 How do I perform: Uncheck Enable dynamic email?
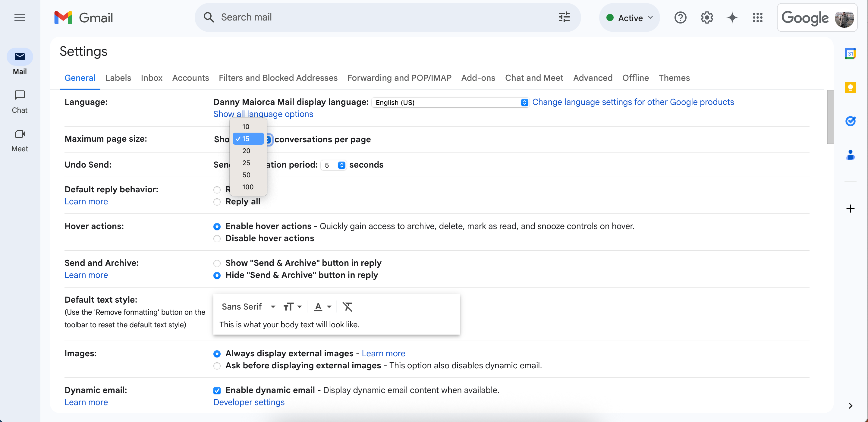tap(217, 390)
